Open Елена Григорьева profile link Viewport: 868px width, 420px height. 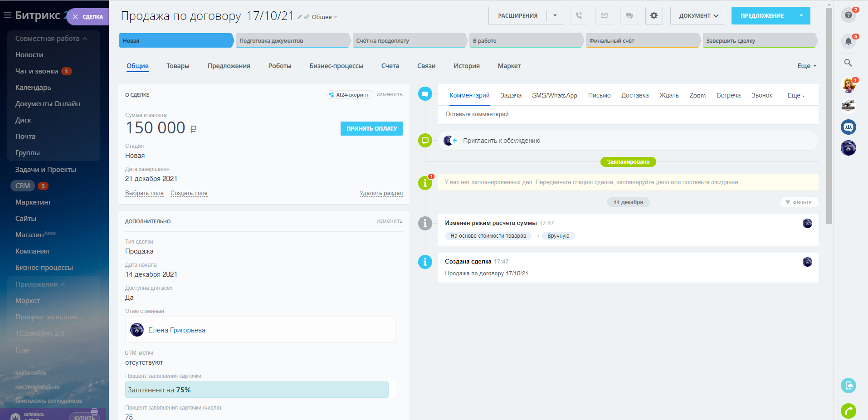(x=176, y=330)
